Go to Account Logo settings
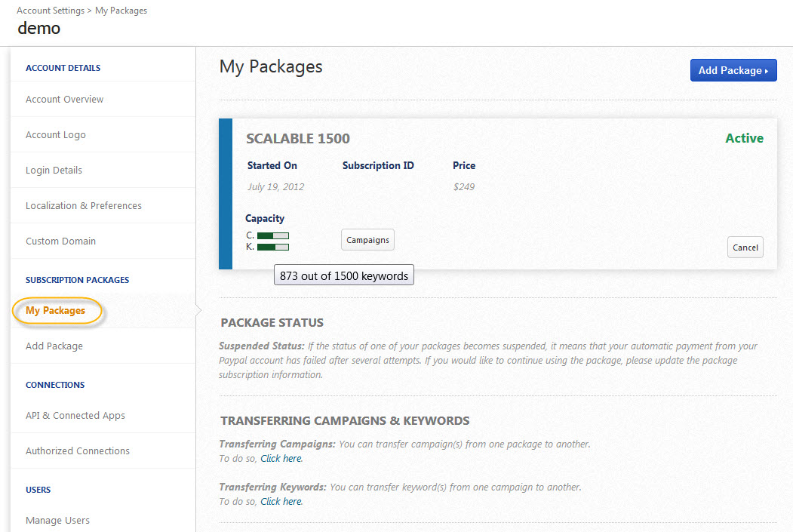 pos(56,134)
